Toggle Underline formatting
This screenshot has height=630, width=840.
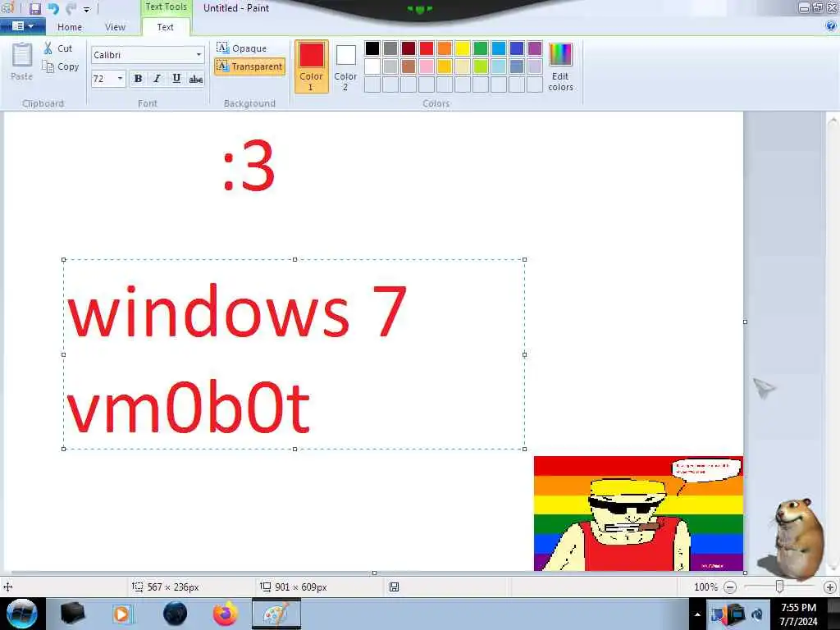point(176,79)
